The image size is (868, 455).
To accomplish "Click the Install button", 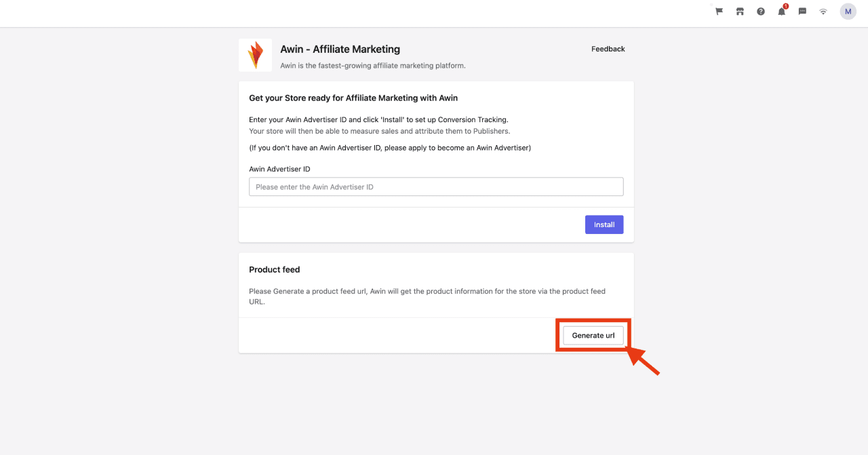I will pos(604,224).
